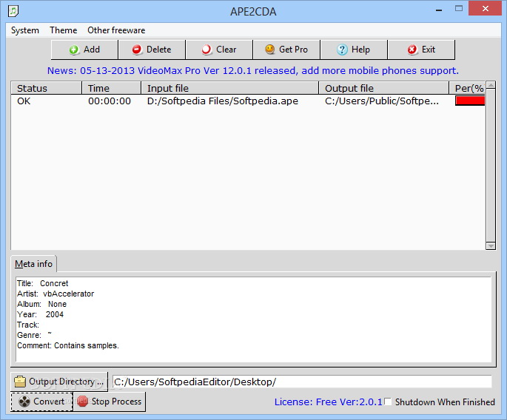Click the Help question mark icon
507x420 pixels.
pos(342,50)
